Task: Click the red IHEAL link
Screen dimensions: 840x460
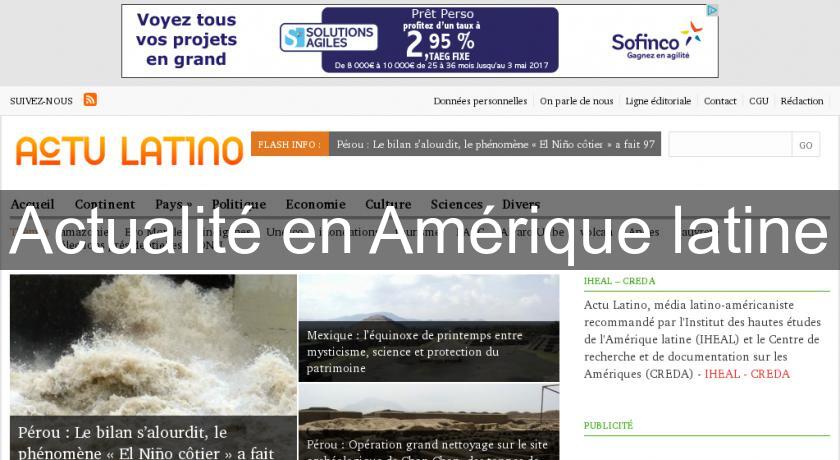Action: [722, 374]
